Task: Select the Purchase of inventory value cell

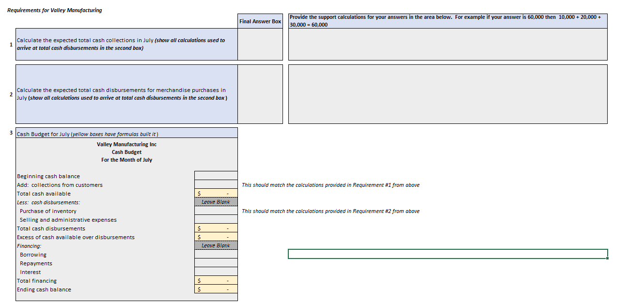Action: [216, 211]
